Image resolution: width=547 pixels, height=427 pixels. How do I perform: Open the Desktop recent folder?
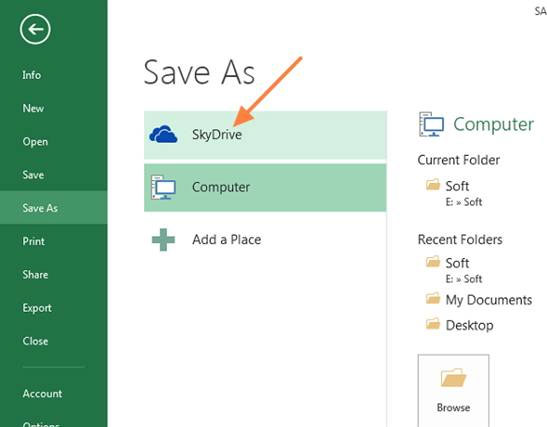tap(469, 325)
